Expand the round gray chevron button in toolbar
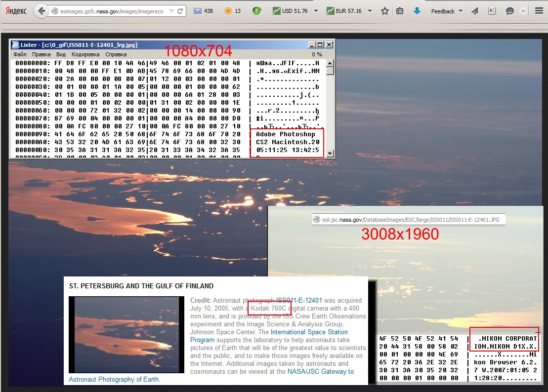This screenshot has height=392, width=548. pos(523,11)
